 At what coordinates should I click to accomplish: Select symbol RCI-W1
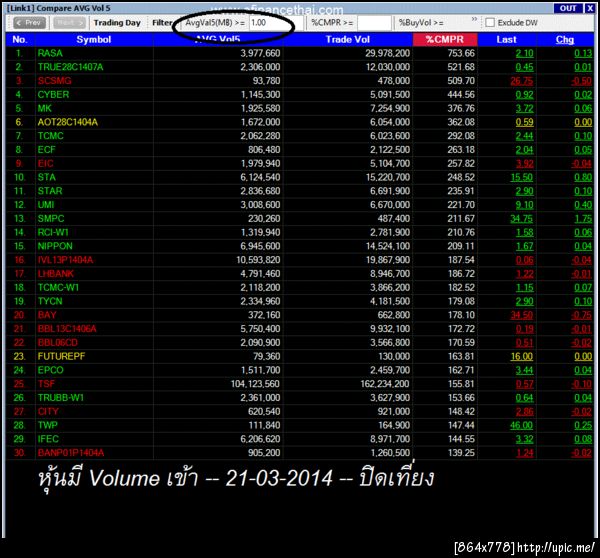point(53,232)
